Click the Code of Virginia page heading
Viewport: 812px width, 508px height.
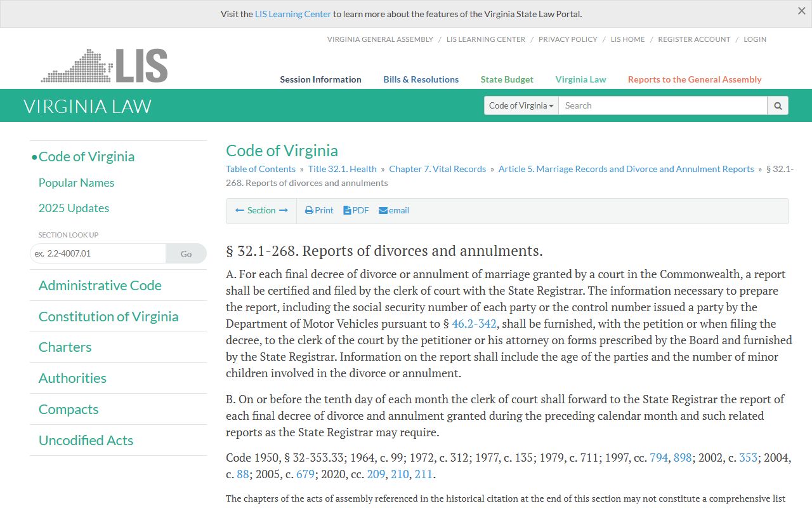pos(282,150)
